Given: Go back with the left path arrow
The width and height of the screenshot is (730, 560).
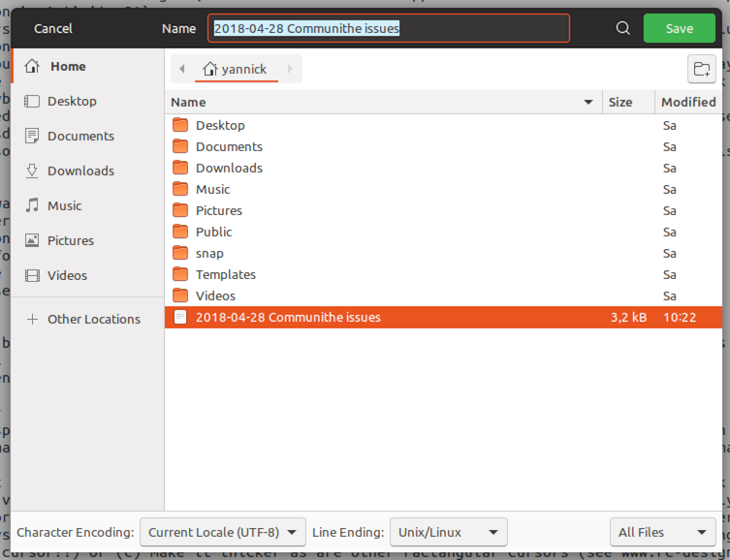Looking at the screenshot, I should click(x=182, y=69).
